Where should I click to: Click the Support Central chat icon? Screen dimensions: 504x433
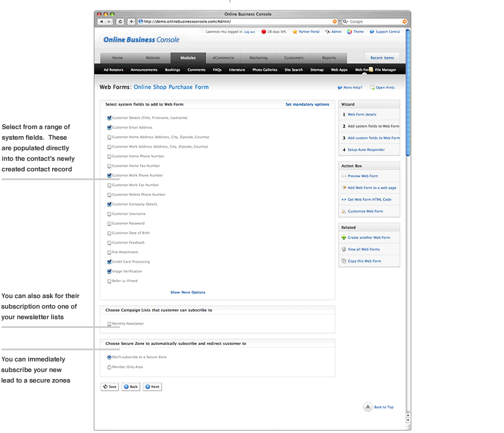pyautogui.click(x=372, y=32)
